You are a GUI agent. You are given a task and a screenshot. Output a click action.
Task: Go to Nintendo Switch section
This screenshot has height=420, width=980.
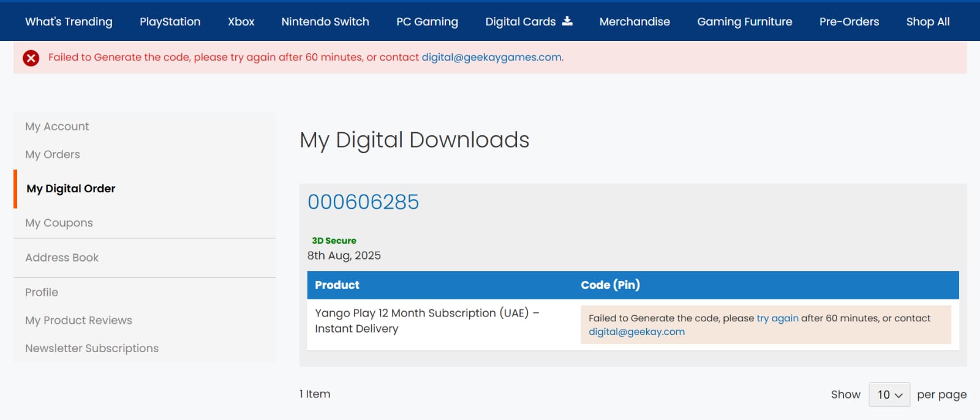point(325,21)
